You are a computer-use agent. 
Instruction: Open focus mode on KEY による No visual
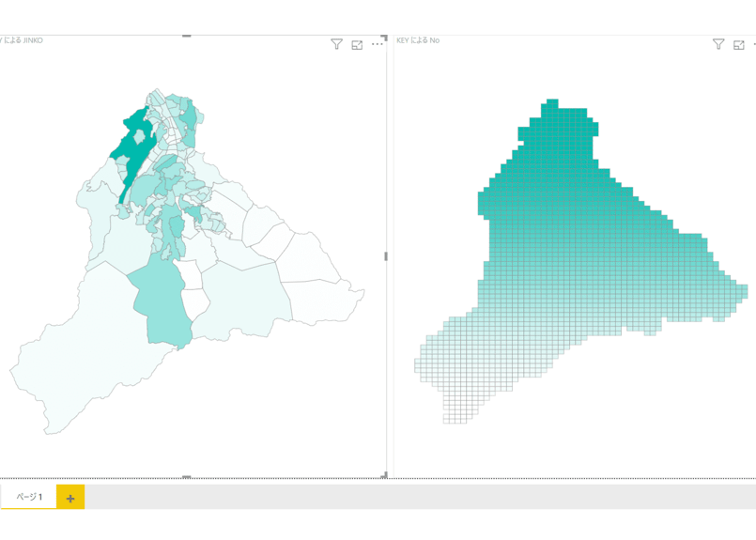pos(739,45)
